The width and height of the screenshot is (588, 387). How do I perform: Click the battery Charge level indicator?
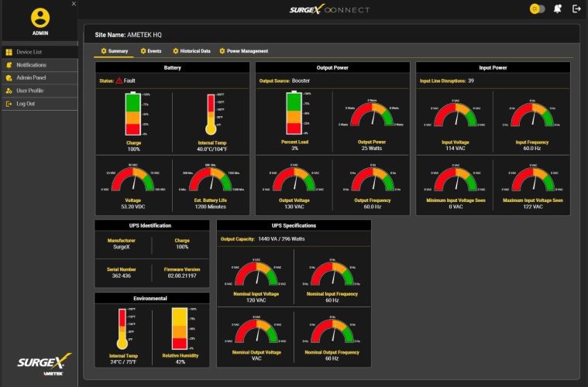[x=132, y=114]
